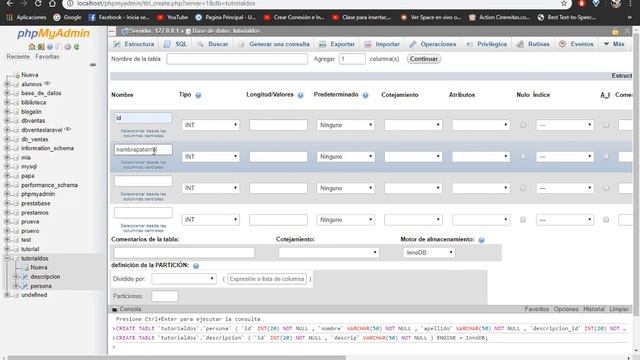Click the Favoritas link
This screenshot has height=360, width=640.
point(47,57)
